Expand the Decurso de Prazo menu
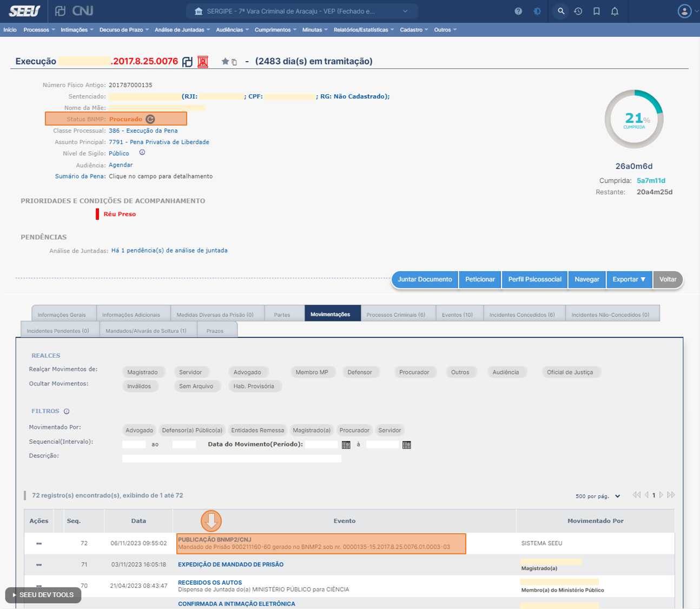 (124, 30)
